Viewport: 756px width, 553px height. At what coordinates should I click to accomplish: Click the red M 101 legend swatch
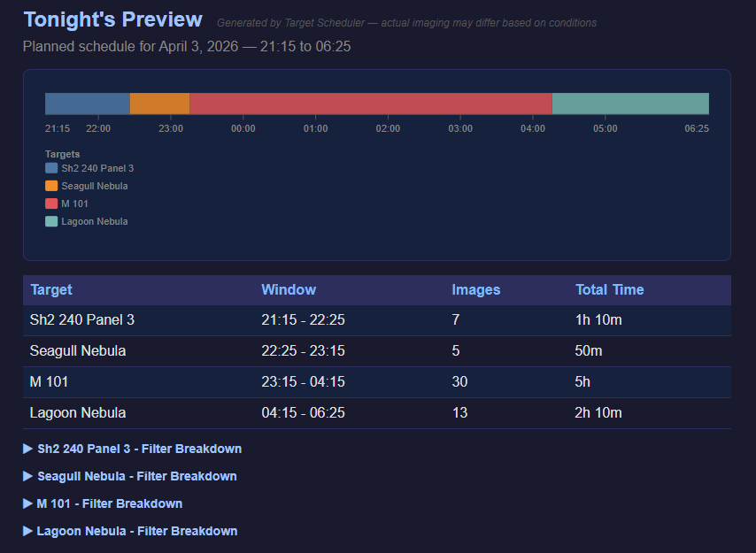pos(51,204)
